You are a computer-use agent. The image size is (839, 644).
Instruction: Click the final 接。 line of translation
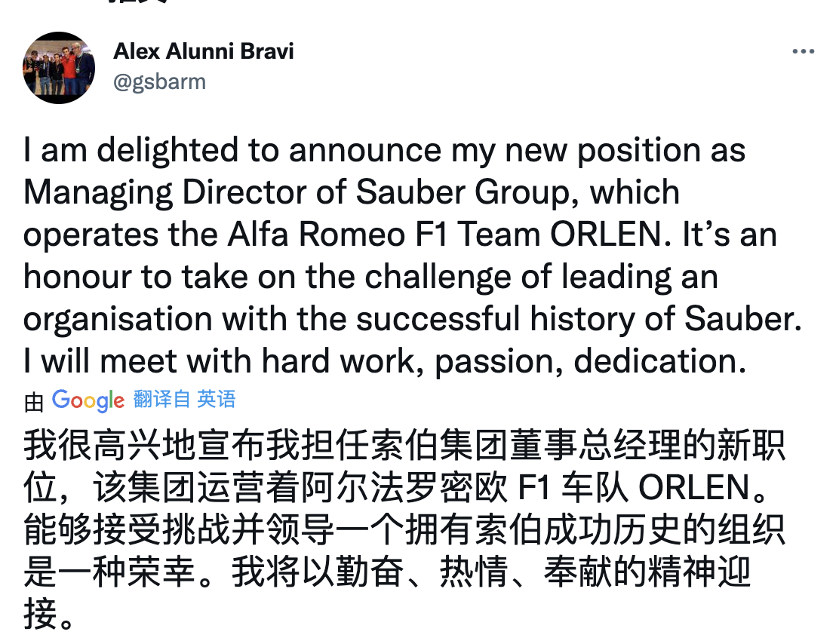click(x=49, y=616)
